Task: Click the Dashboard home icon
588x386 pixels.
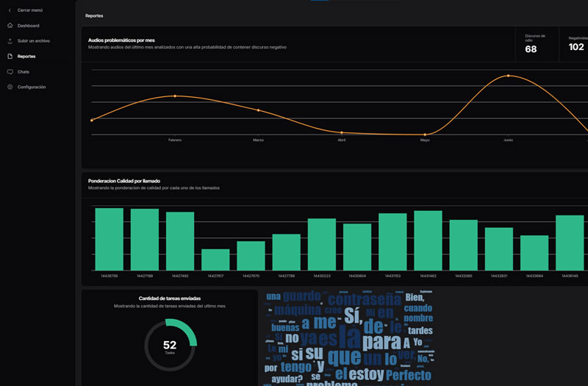Action: pyautogui.click(x=10, y=26)
